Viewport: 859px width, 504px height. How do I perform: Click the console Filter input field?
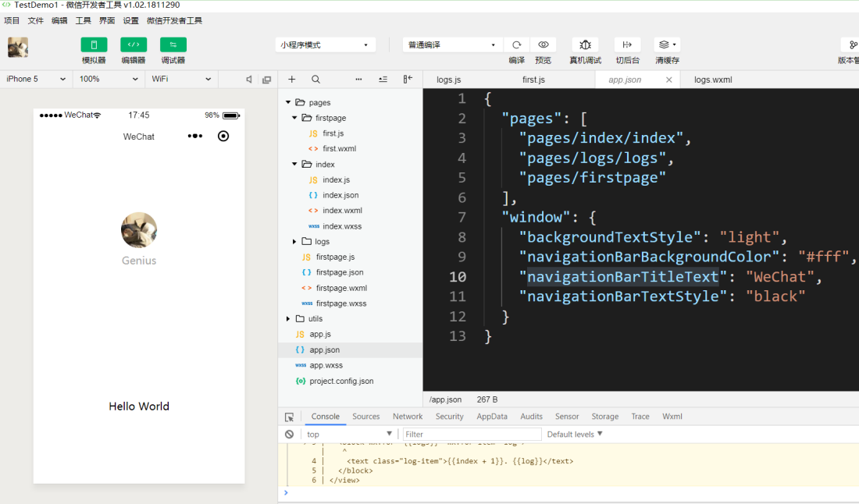point(472,434)
